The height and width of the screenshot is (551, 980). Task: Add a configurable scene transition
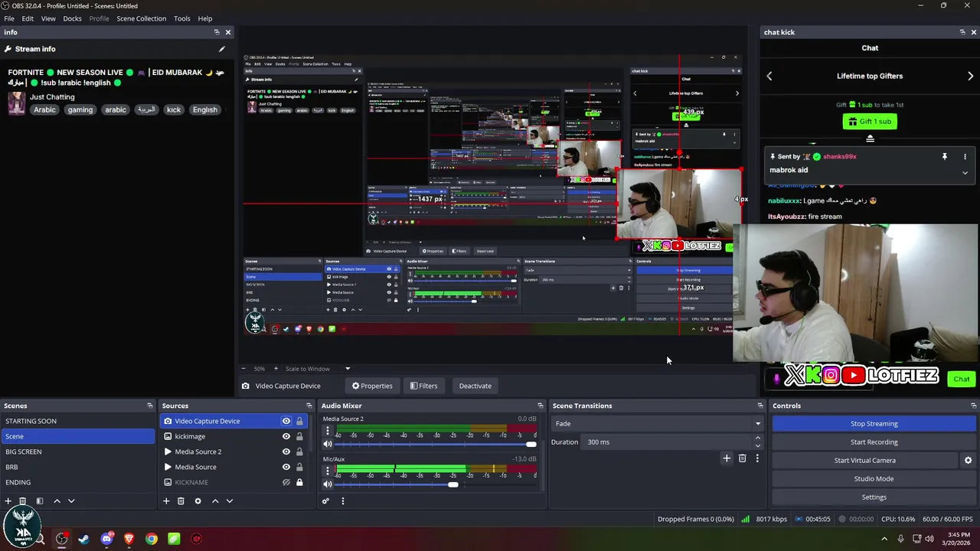pyautogui.click(x=727, y=458)
